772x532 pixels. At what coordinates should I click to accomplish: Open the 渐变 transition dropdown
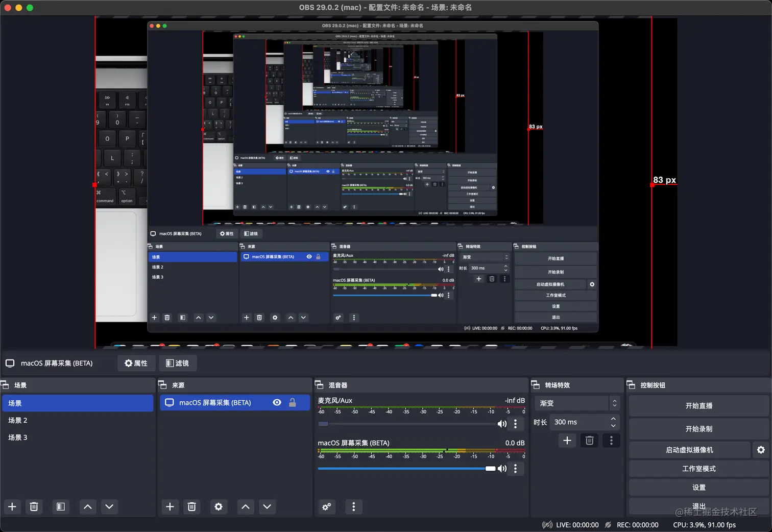click(x=577, y=403)
